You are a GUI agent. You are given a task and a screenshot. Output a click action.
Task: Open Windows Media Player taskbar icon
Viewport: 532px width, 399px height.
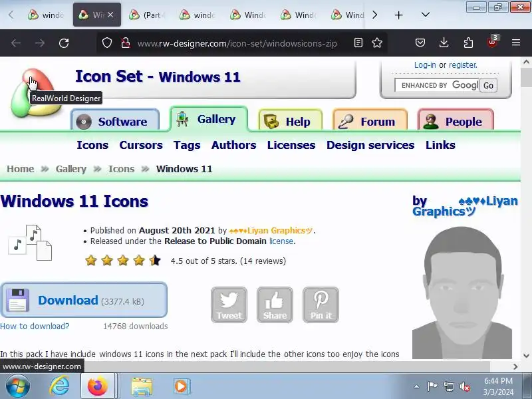[181, 386]
